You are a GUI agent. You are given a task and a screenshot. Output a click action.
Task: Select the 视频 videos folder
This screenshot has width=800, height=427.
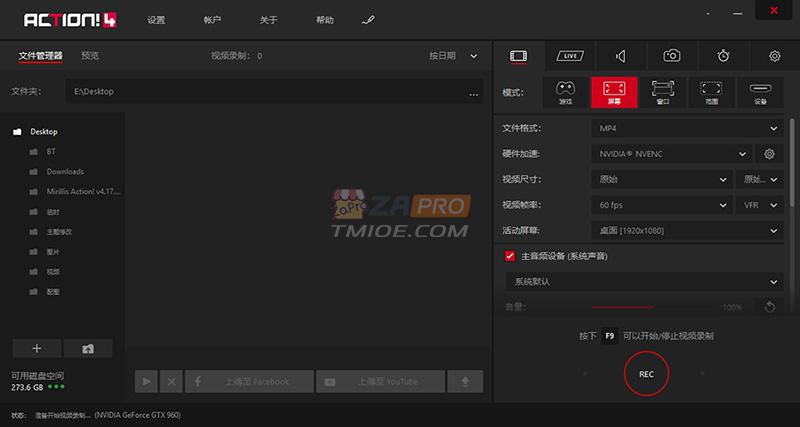pos(53,272)
